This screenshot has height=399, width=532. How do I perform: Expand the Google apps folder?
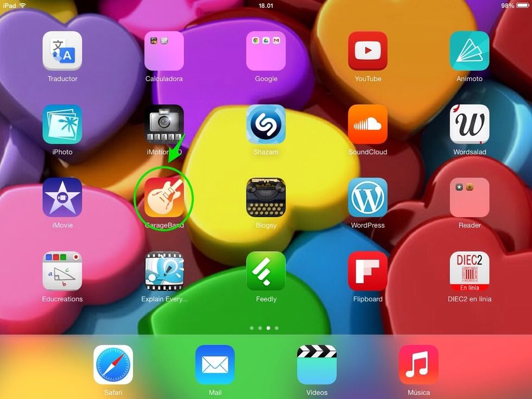click(x=266, y=51)
